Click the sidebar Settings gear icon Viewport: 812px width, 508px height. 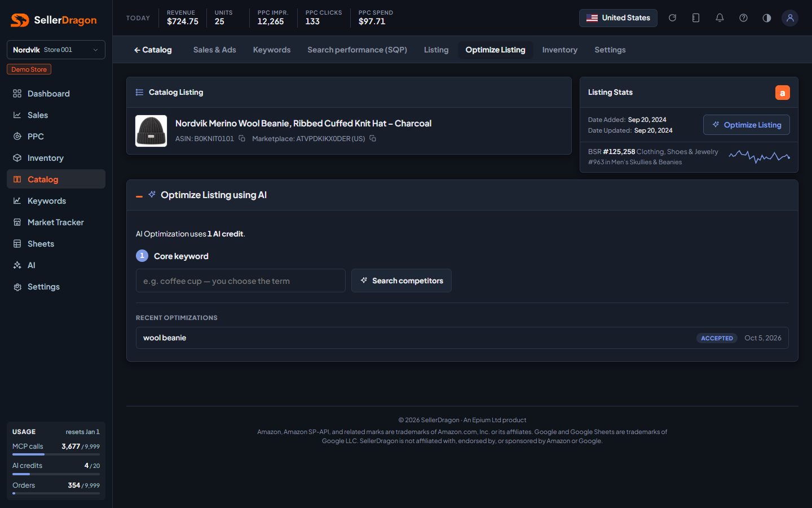click(x=17, y=287)
